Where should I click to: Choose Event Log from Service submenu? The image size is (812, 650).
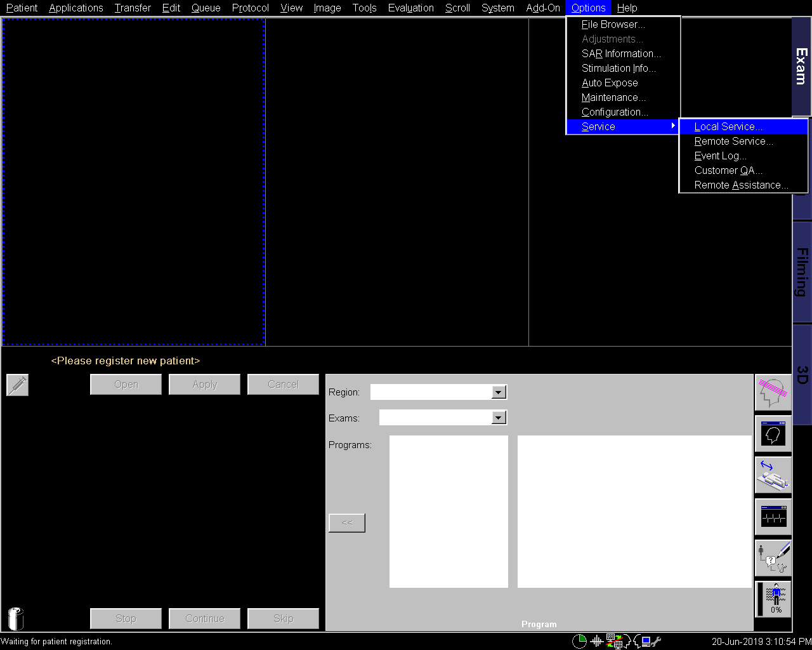(x=720, y=156)
